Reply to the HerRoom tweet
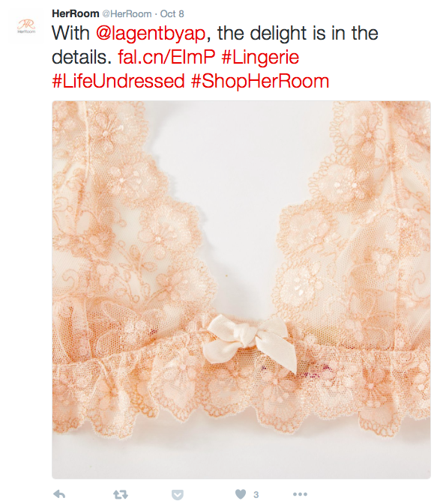 tap(59, 494)
